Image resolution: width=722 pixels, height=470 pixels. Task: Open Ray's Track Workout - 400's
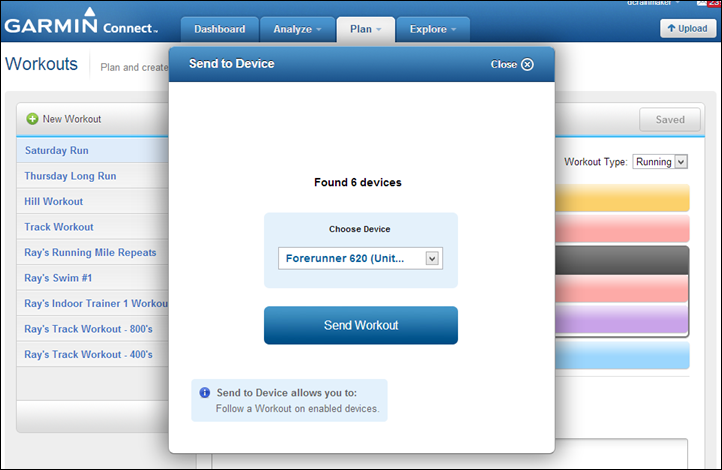[x=93, y=354]
